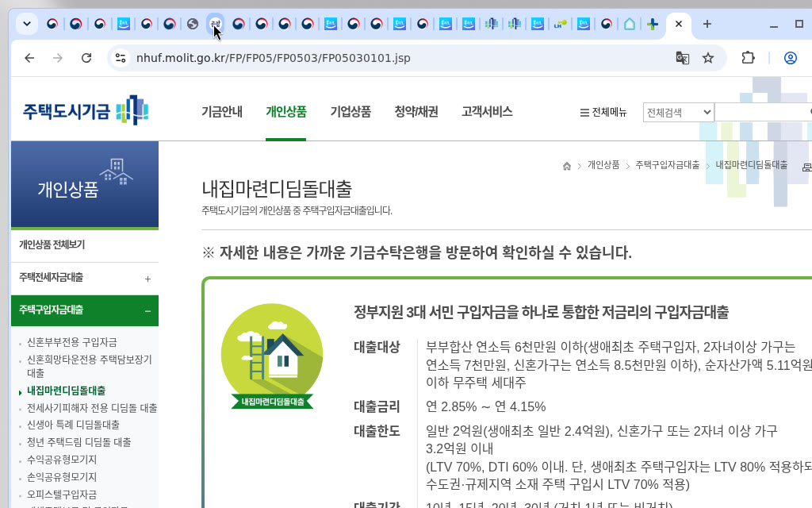Click the site search text field
The width and height of the screenshot is (812, 508).
764,113
